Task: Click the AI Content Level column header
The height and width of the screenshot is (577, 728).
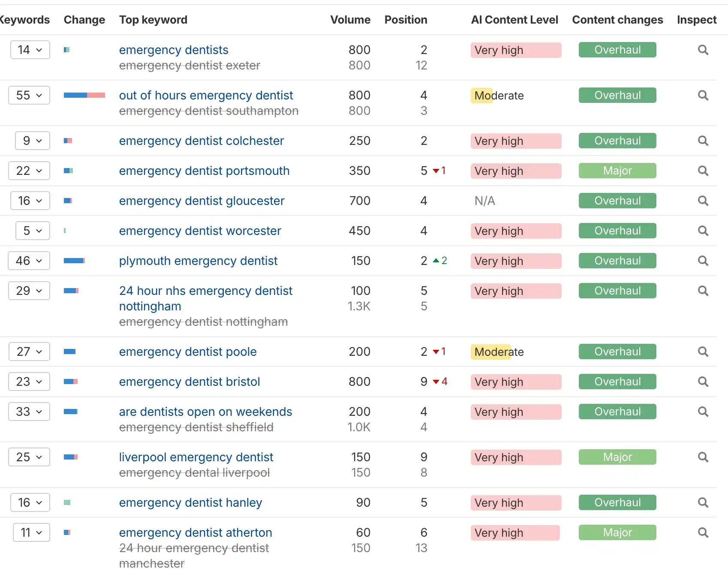Action: (514, 20)
